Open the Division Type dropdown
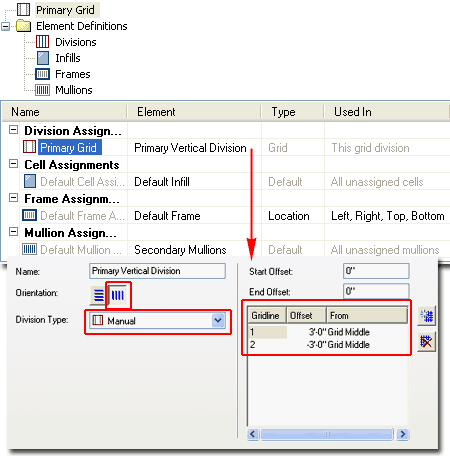Image resolution: width=450 pixels, height=456 pixels. coord(218,321)
